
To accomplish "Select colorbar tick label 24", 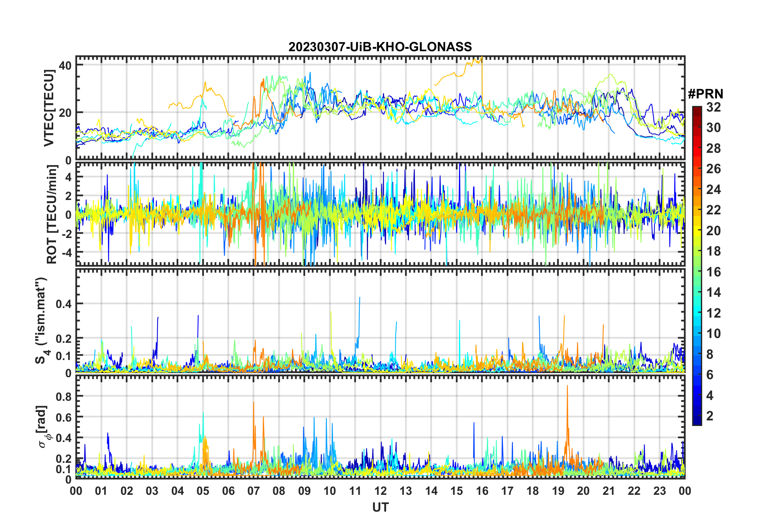I will point(713,190).
